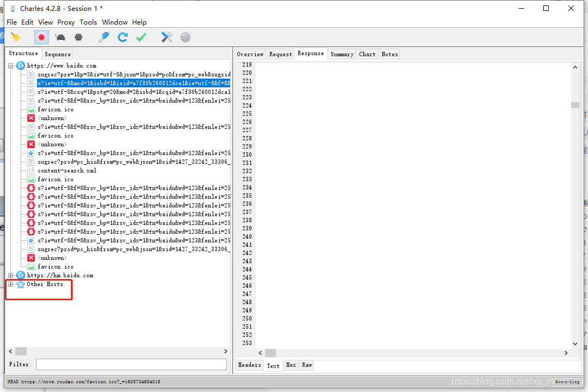Open Tools via wrench icon
The image size is (588, 392).
coord(166,37)
